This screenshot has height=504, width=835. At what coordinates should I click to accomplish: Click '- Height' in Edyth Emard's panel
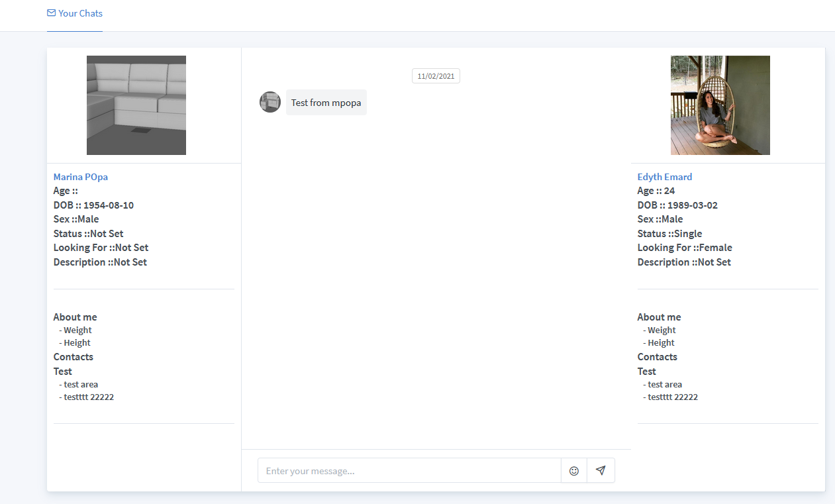click(659, 343)
